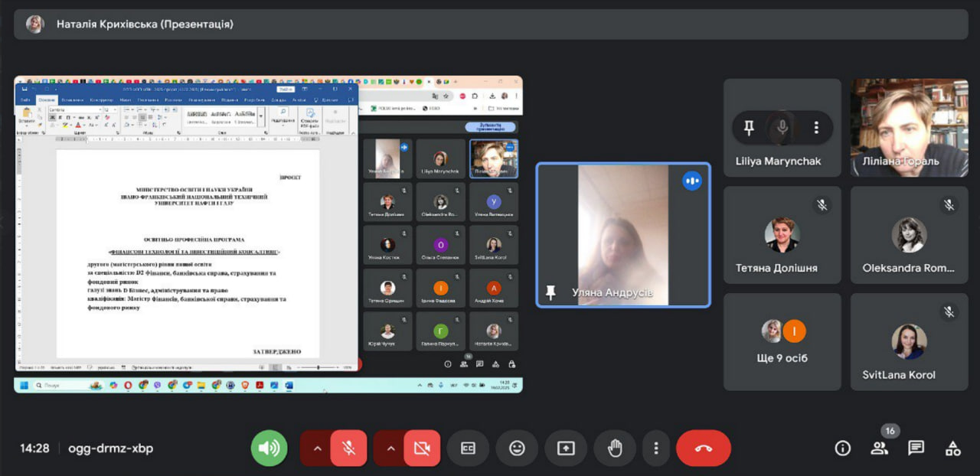Image resolution: width=980 pixels, height=476 pixels.
Task: Unpin the Уляна Андрусів tile
Action: tap(550, 292)
